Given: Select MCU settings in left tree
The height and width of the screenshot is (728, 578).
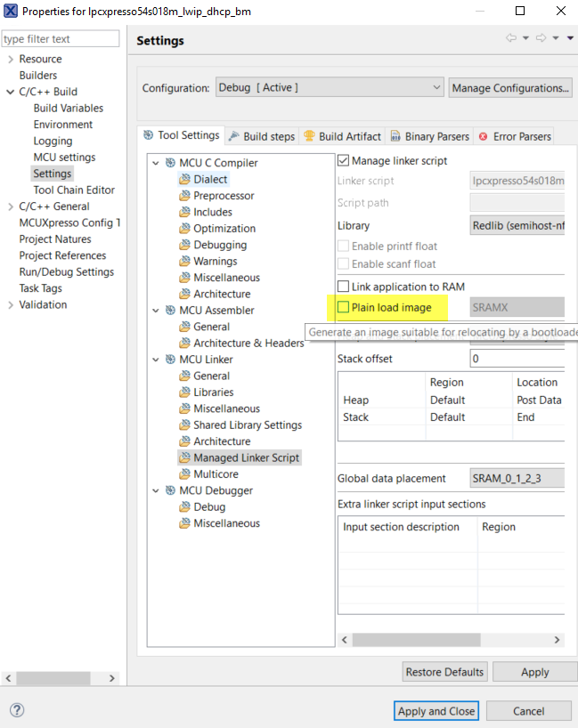Looking at the screenshot, I should coord(64,158).
